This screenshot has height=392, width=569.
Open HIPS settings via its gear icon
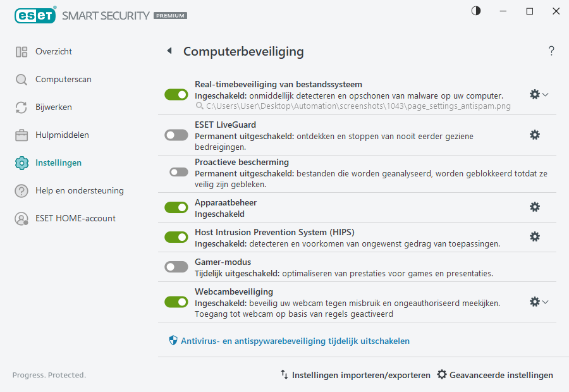pos(535,236)
